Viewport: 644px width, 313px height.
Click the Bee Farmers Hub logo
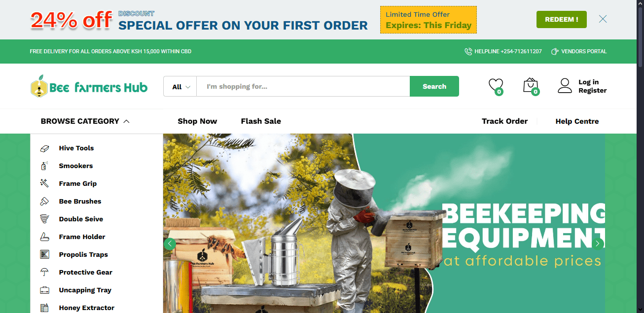point(89,87)
